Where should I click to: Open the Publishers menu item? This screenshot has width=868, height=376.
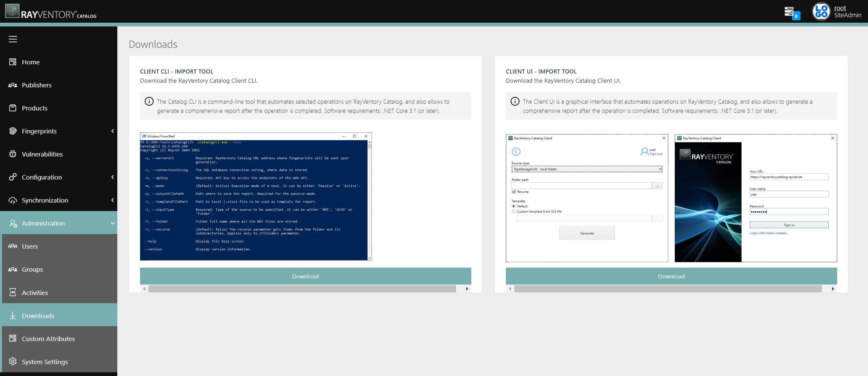pyautogui.click(x=59, y=85)
